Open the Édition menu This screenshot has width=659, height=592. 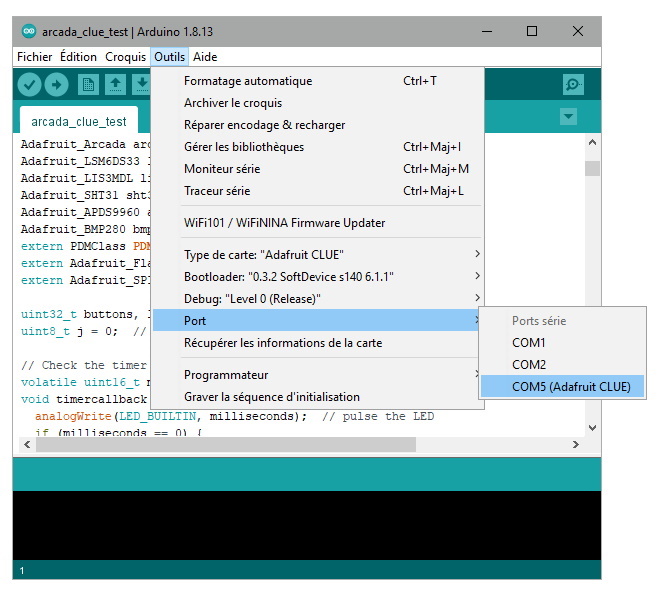click(78, 57)
